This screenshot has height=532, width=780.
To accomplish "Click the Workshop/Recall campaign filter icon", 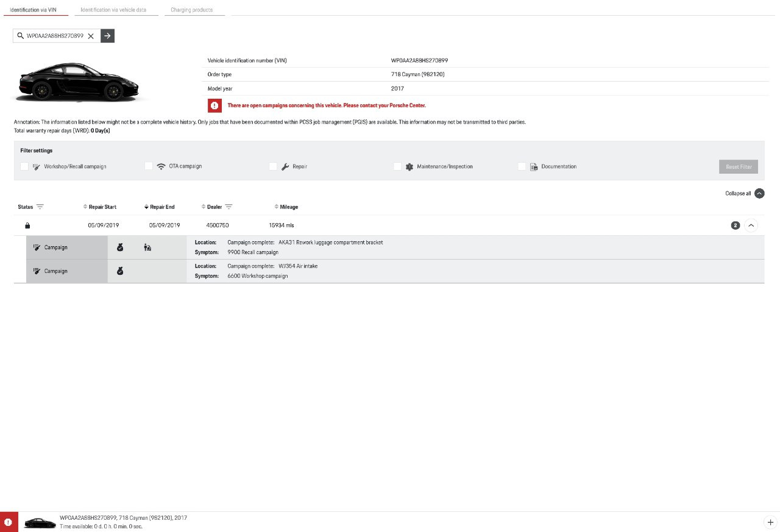I will coord(37,166).
